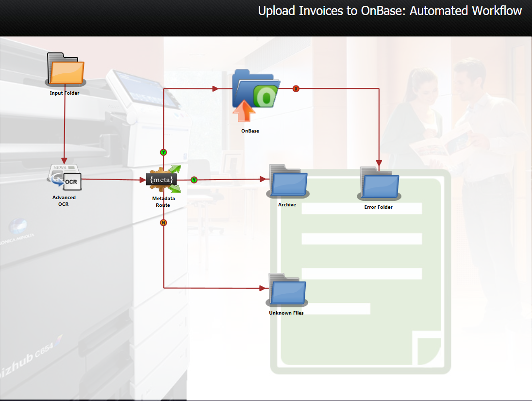Image resolution: width=532 pixels, height=401 pixels.
Task: Click the green Y marker above Metadata Route
Action: [164, 152]
